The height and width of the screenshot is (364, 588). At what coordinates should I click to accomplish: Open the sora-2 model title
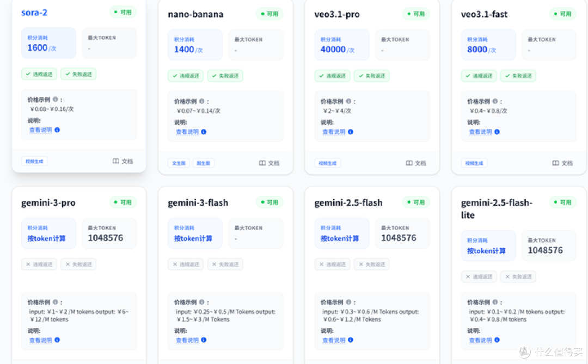(x=34, y=13)
